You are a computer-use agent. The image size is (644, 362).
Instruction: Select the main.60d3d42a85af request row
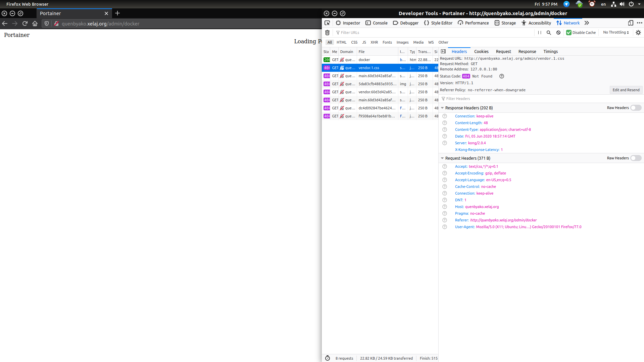tap(377, 76)
